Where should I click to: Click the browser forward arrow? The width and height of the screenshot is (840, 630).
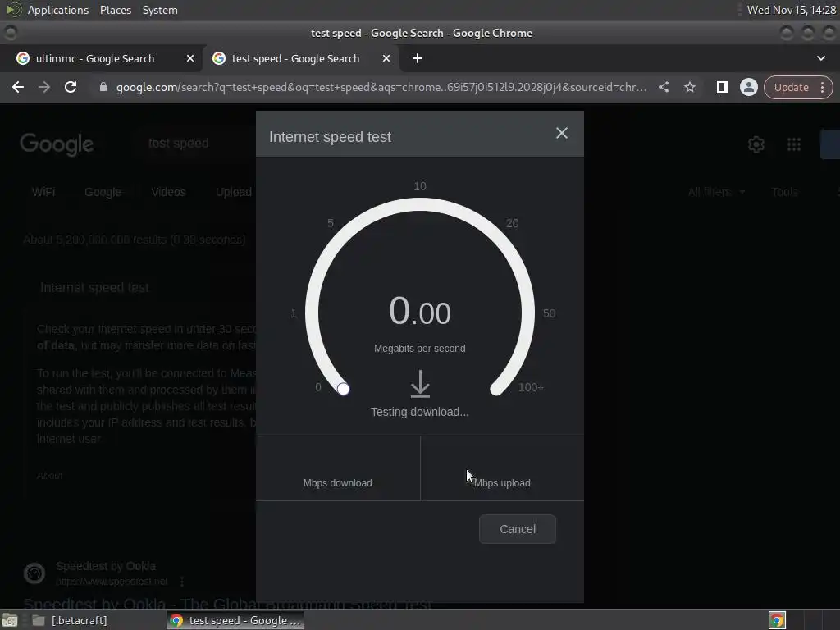point(44,87)
